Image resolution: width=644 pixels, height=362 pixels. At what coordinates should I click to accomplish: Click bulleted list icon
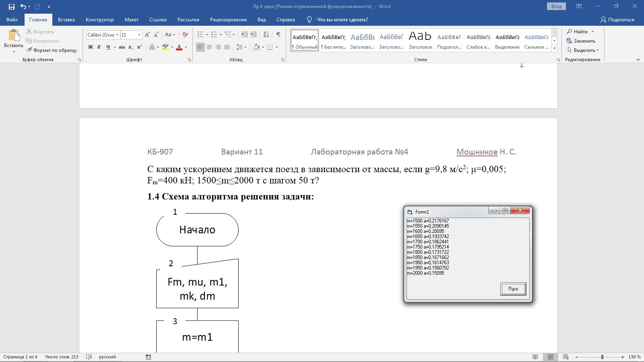point(200,35)
